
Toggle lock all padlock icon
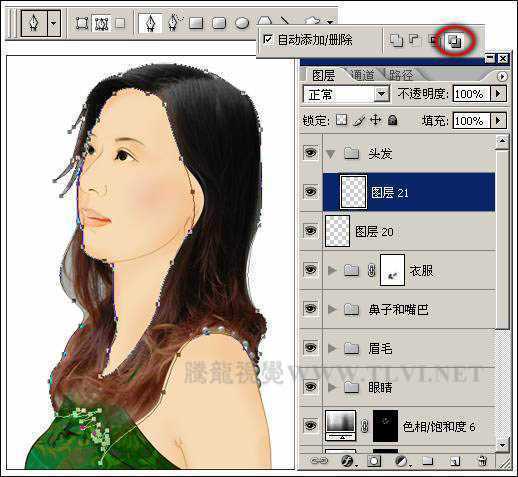click(393, 120)
